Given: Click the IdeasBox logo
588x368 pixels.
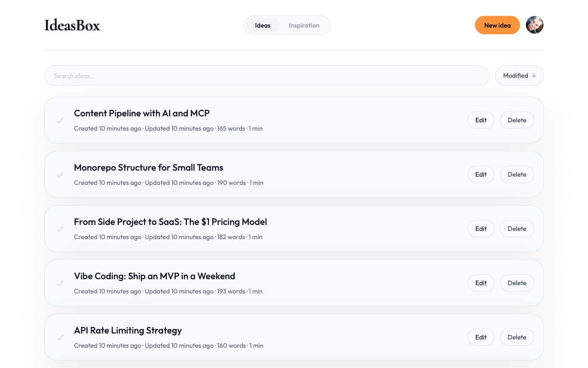Looking at the screenshot, I should click(72, 25).
